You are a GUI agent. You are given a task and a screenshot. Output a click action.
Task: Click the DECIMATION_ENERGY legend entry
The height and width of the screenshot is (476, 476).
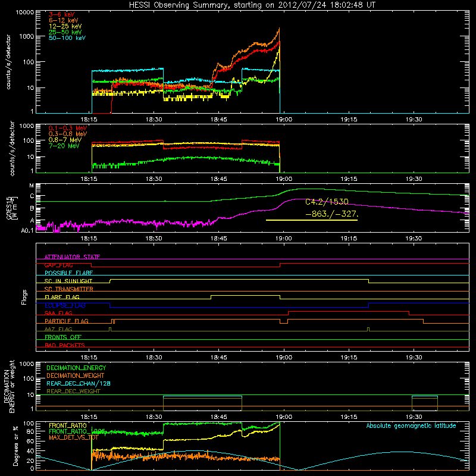[x=76, y=368]
